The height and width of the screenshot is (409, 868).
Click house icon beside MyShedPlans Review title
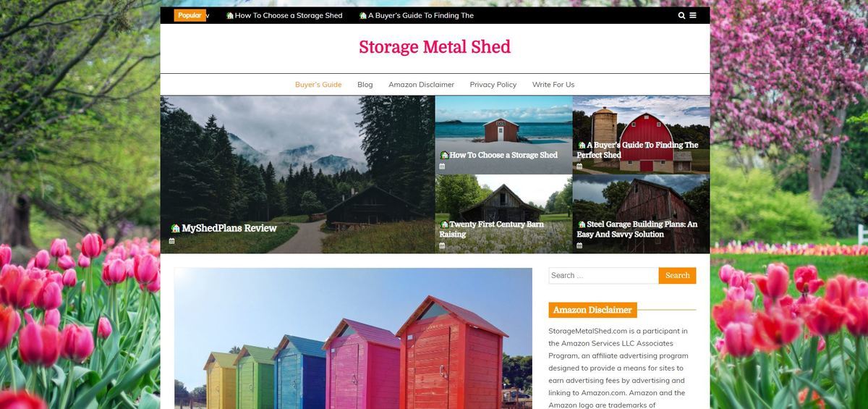point(175,228)
